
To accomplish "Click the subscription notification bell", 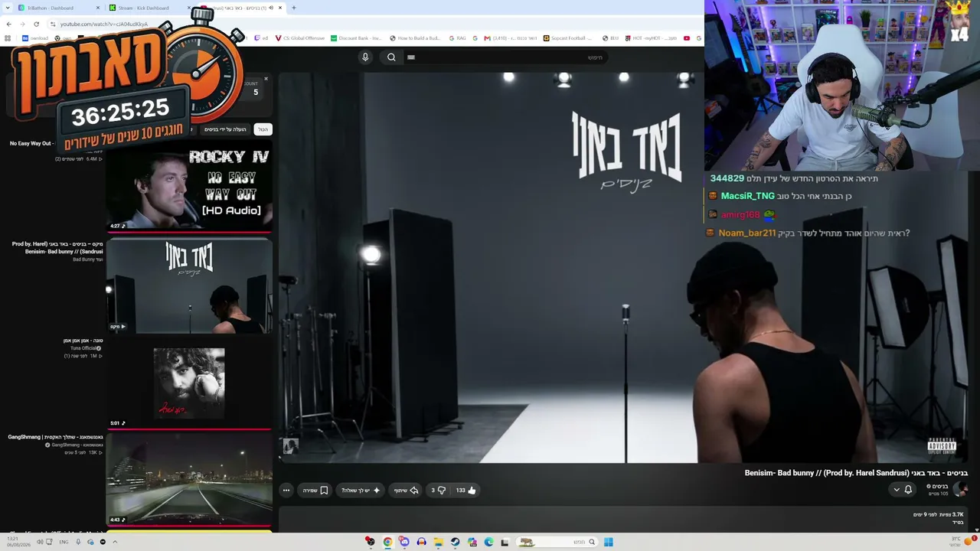I will [x=908, y=490].
